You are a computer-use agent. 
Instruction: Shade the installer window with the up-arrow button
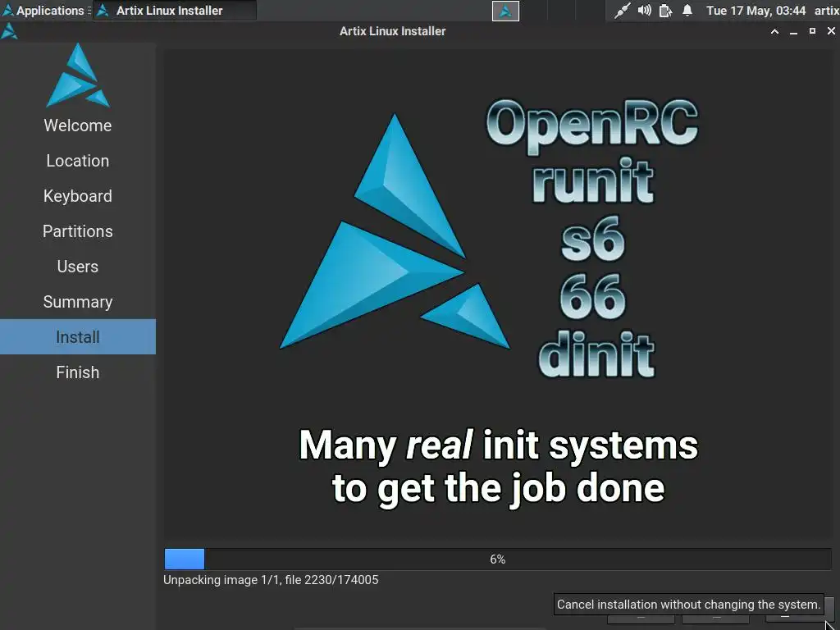point(774,31)
